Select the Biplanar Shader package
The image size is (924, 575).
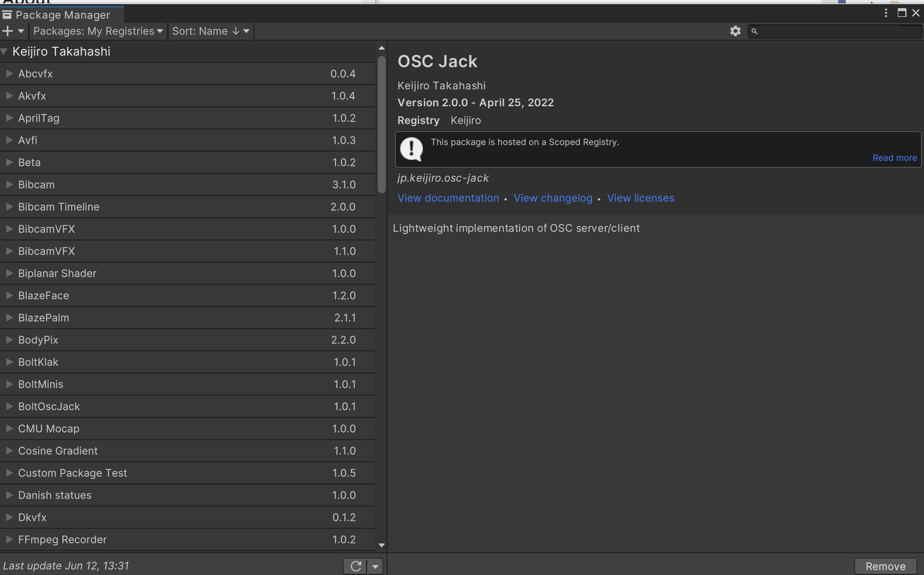click(x=187, y=273)
